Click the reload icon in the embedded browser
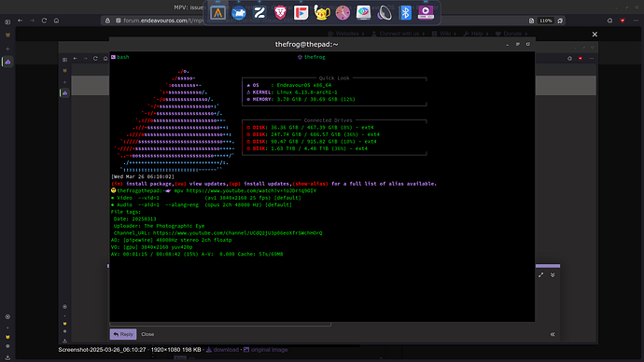Image resolution: width=644 pixels, height=362 pixels. click(x=95, y=58)
